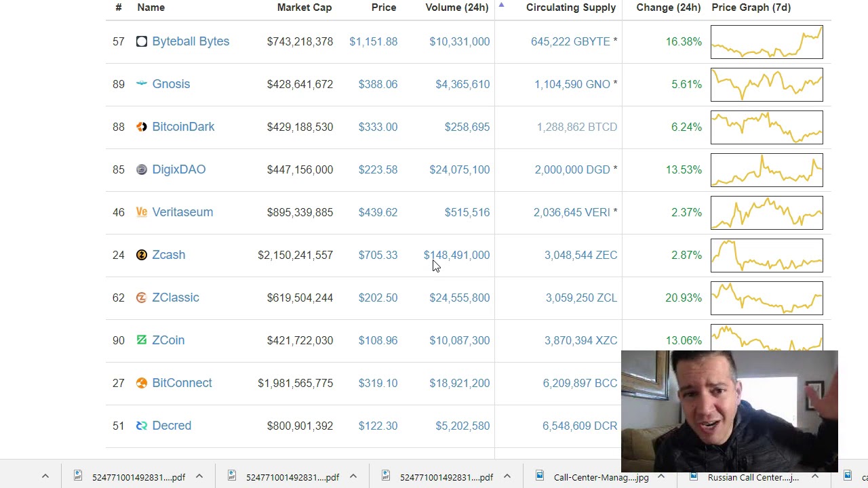Click the DigixDAO coin icon
The width and height of the screenshot is (868, 488).
(141, 169)
